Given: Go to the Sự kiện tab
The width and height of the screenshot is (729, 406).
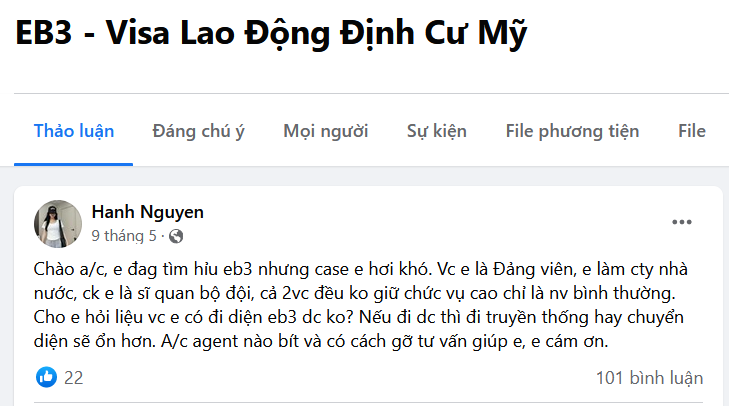Looking at the screenshot, I should point(436,131).
